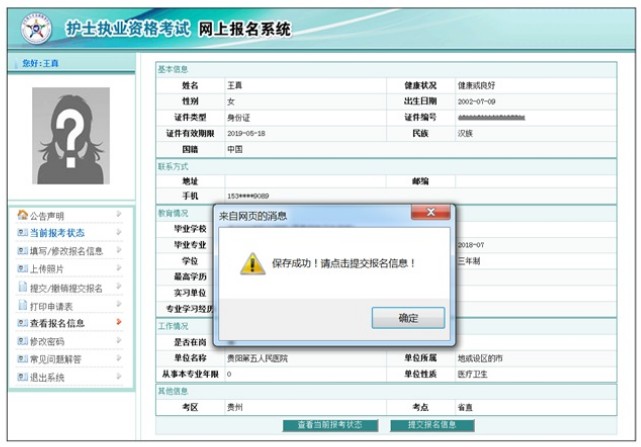Click the yellow warning icon in dialog

click(251, 263)
